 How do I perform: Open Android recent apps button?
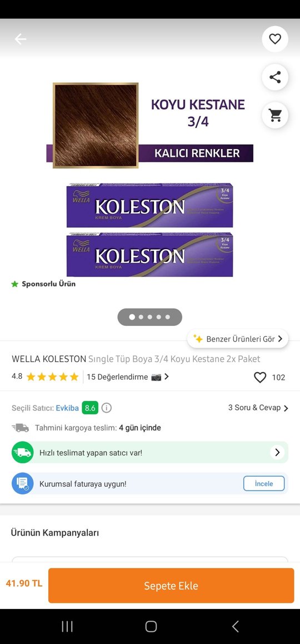point(67,626)
